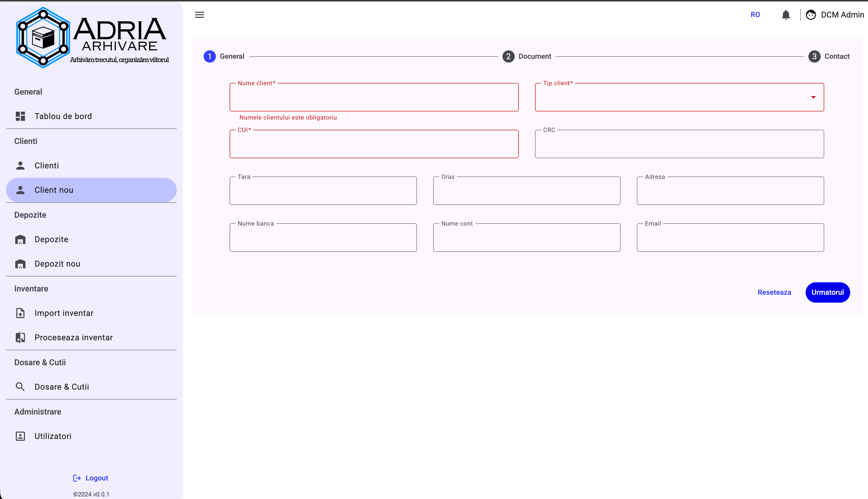The width and height of the screenshot is (868, 499).
Task: Focus the Adresa input field
Action: pyautogui.click(x=731, y=191)
